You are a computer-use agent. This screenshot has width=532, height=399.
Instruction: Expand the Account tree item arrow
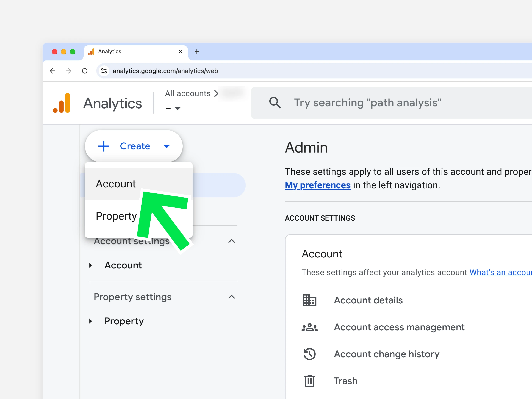click(90, 265)
